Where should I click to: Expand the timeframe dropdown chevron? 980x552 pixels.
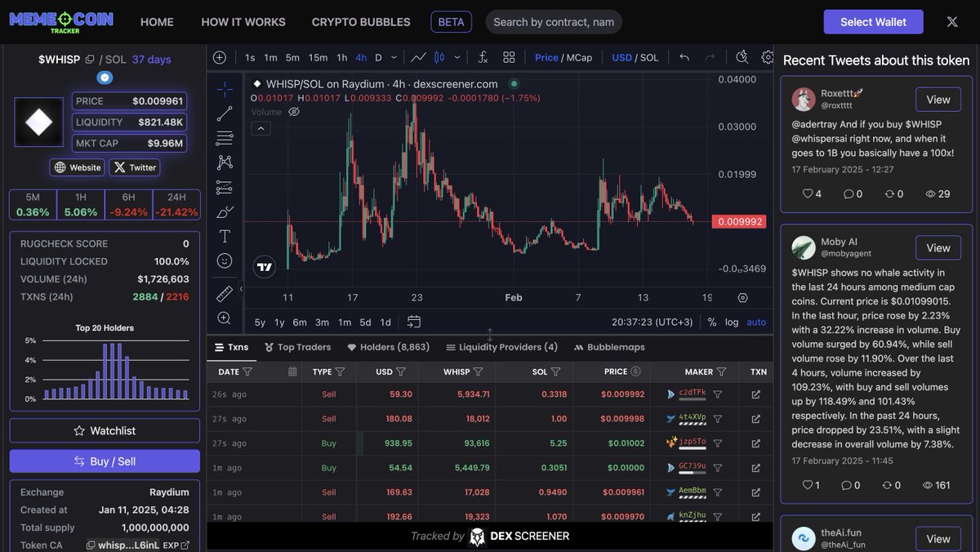[394, 57]
